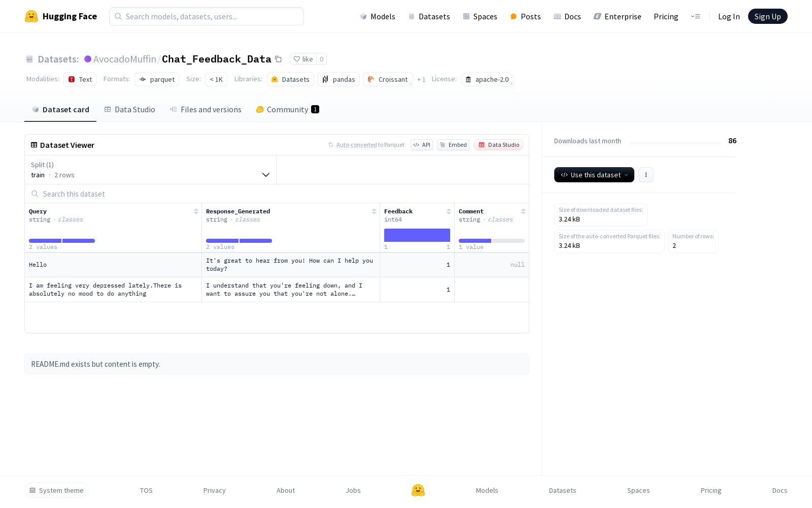Expand the Use this dataset dropdown
The image size is (812, 508).
point(594,175)
